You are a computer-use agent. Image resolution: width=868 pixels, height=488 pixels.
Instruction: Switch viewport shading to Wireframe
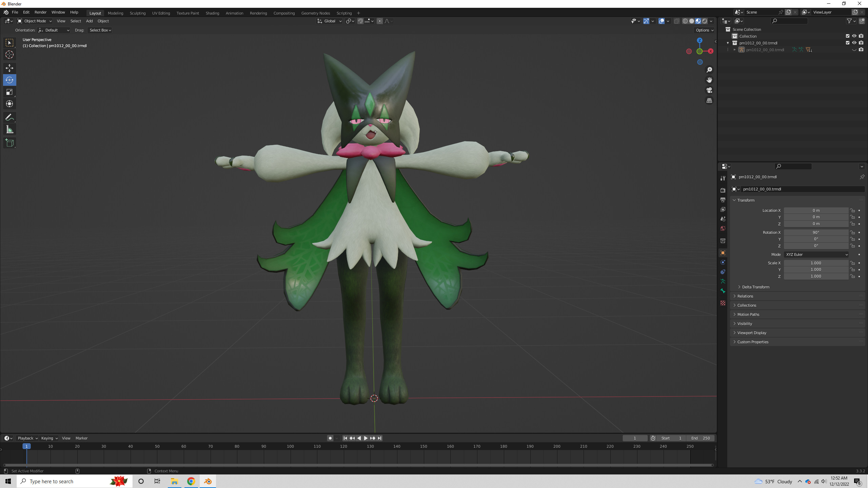pos(685,21)
